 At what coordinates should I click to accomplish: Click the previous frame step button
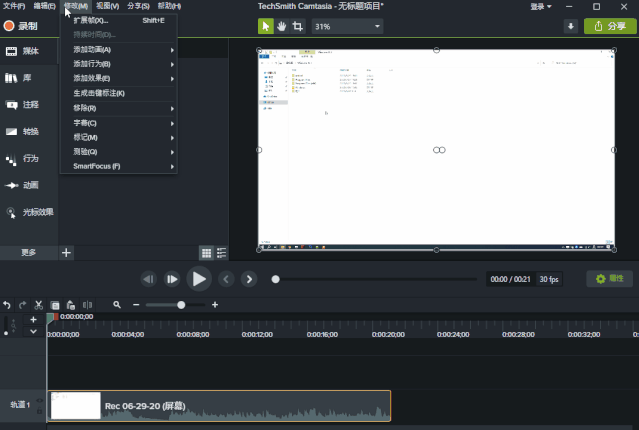(x=149, y=279)
